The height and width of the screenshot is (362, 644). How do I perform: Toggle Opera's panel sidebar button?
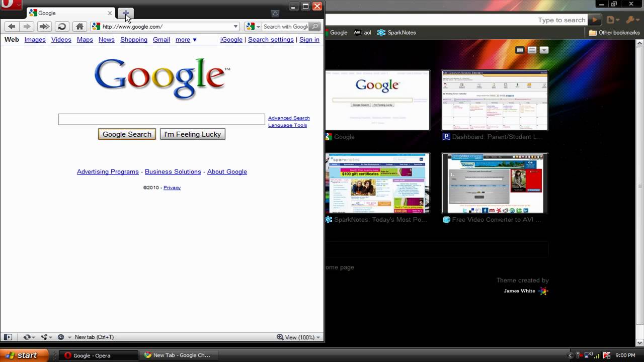(x=8, y=337)
